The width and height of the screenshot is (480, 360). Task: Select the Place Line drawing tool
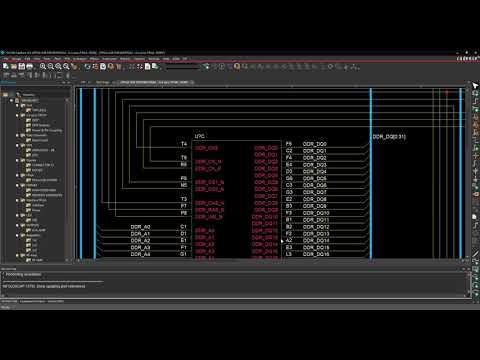[475, 254]
